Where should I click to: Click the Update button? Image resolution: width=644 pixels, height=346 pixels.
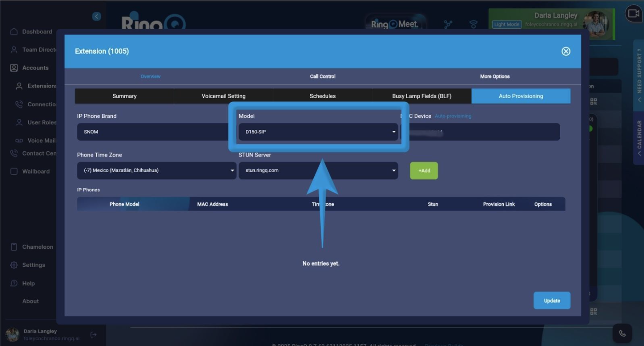[x=552, y=301]
